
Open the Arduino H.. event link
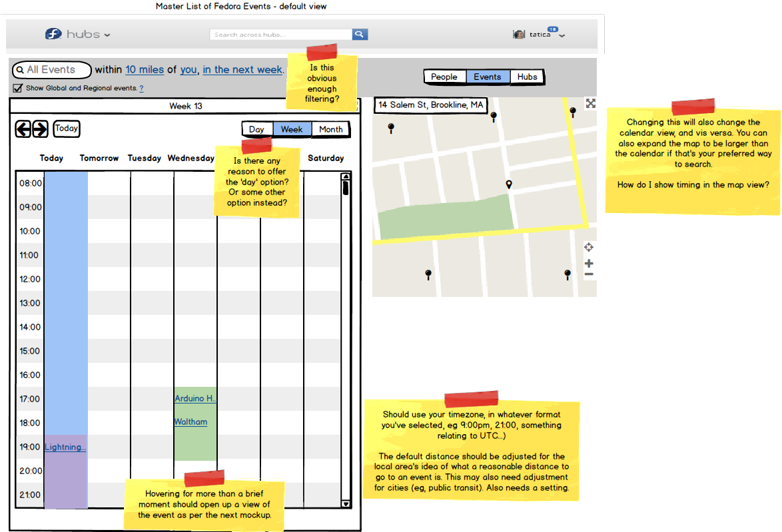196,398
